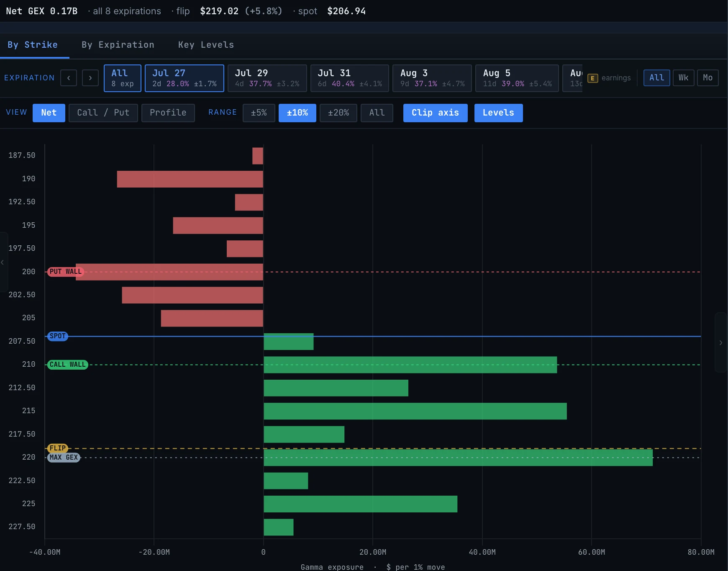Filter expirations to Wk weeklies
728x571 pixels.
pyautogui.click(x=684, y=78)
